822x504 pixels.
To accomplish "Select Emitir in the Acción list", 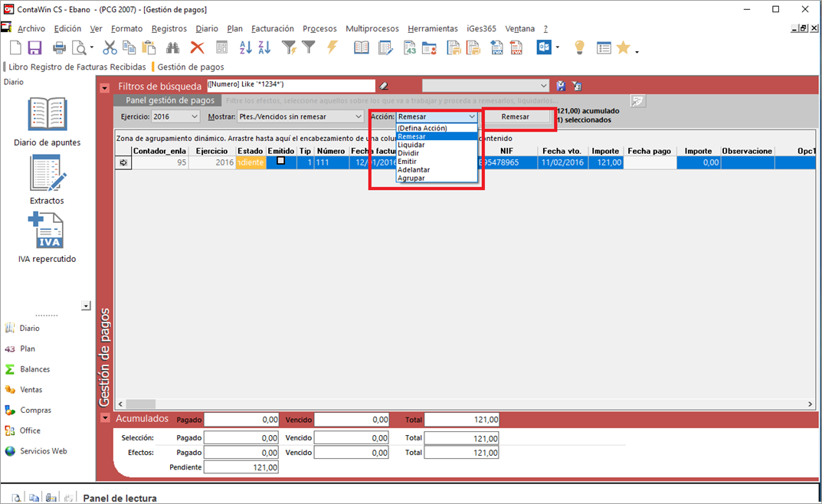I will pyautogui.click(x=437, y=162).
